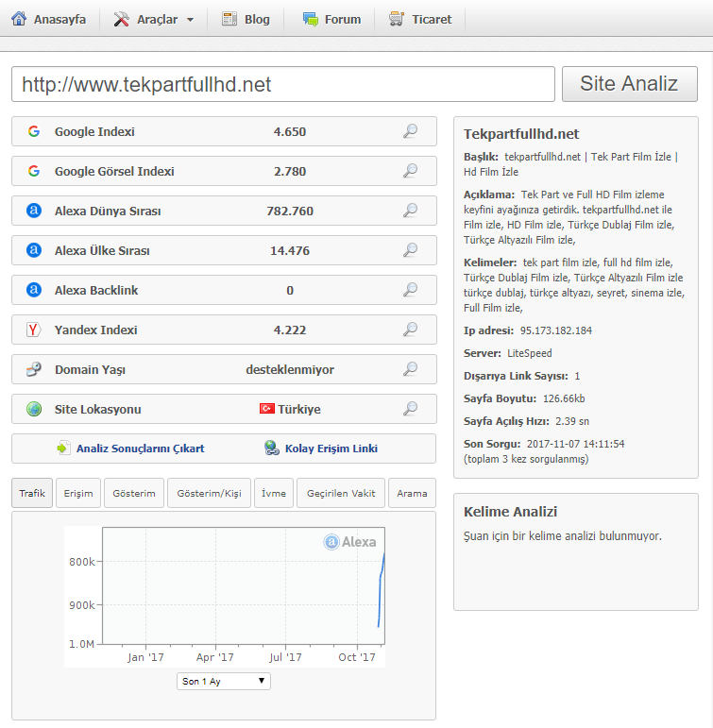Click the Turkish flag icon

pos(266,409)
